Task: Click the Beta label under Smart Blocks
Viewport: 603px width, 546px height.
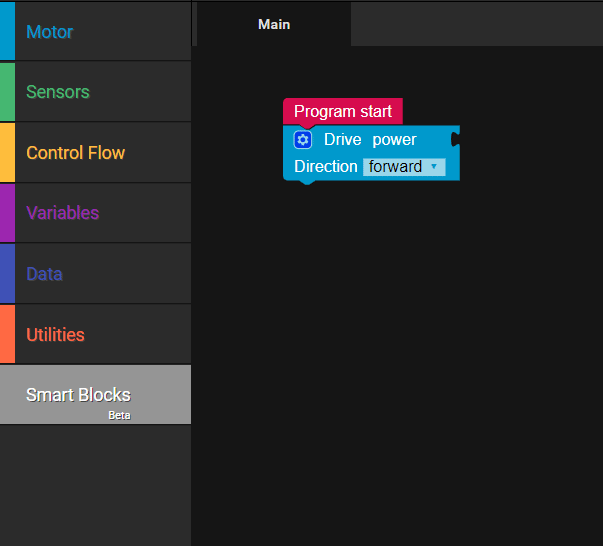Action: [x=119, y=415]
